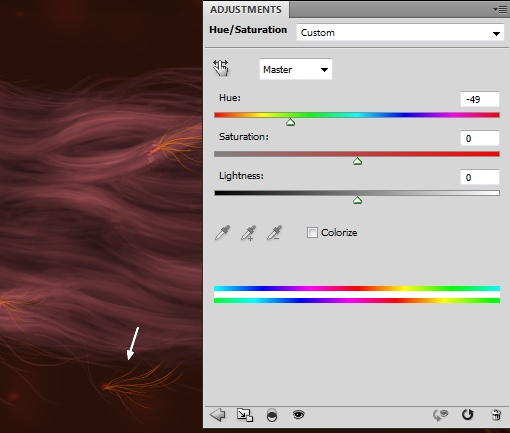Select the on-image targeted adjustment hand tool
Image resolution: width=510 pixels, height=433 pixels.
pos(221,68)
